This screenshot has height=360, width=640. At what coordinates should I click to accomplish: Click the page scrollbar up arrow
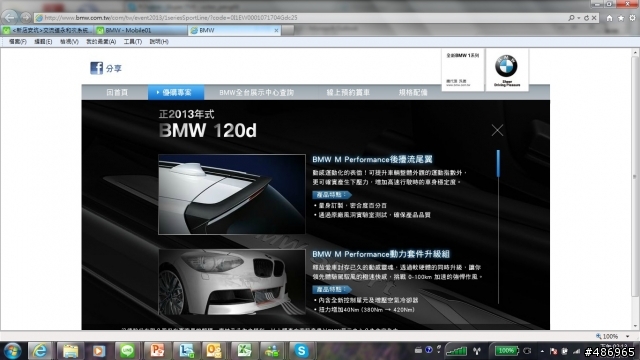pos(635,53)
